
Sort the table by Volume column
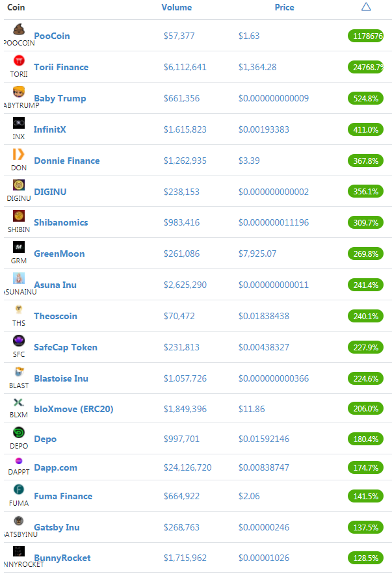176,7
